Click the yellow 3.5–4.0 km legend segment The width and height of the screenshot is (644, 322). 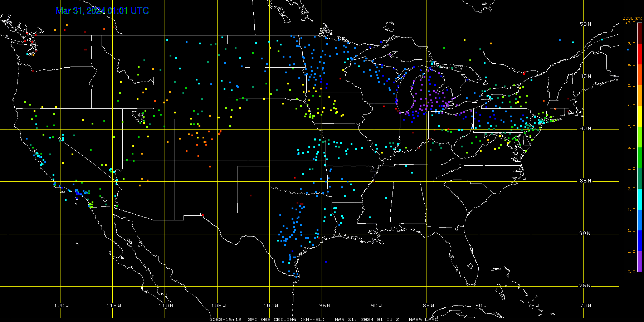[640, 116]
